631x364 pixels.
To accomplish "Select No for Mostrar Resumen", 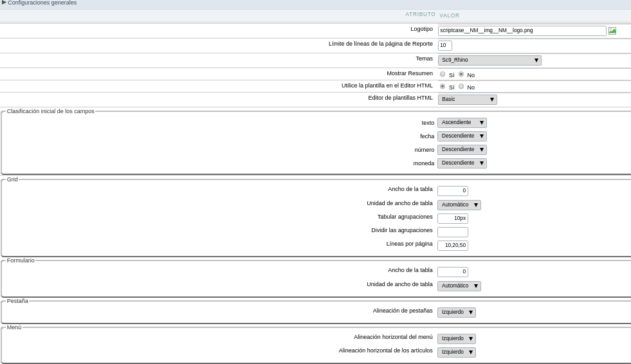I will [x=461, y=75].
